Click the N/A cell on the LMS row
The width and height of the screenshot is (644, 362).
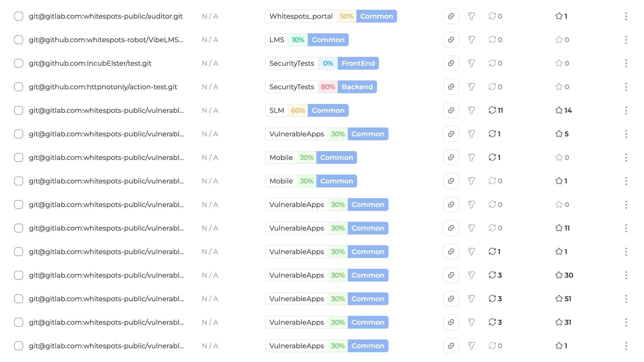tap(210, 40)
